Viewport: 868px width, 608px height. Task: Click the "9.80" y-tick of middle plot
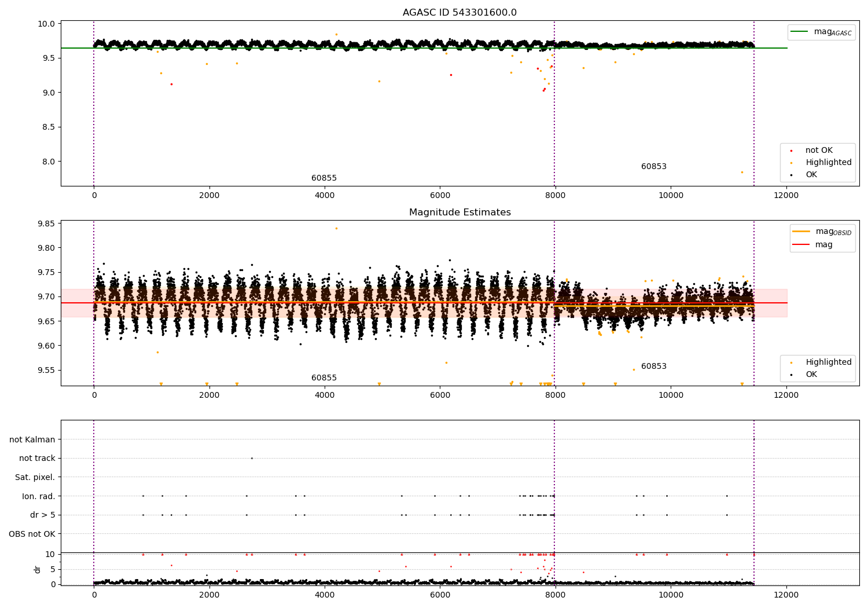point(46,248)
